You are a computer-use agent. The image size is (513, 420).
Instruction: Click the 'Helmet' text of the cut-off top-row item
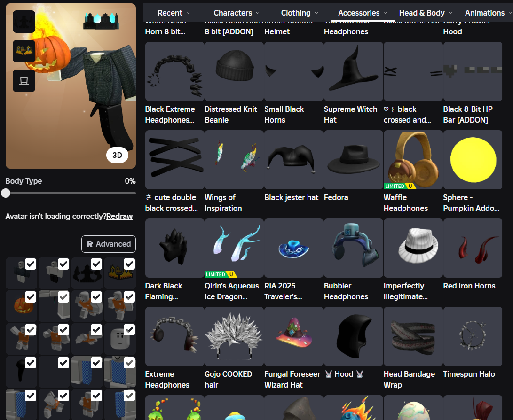click(277, 31)
